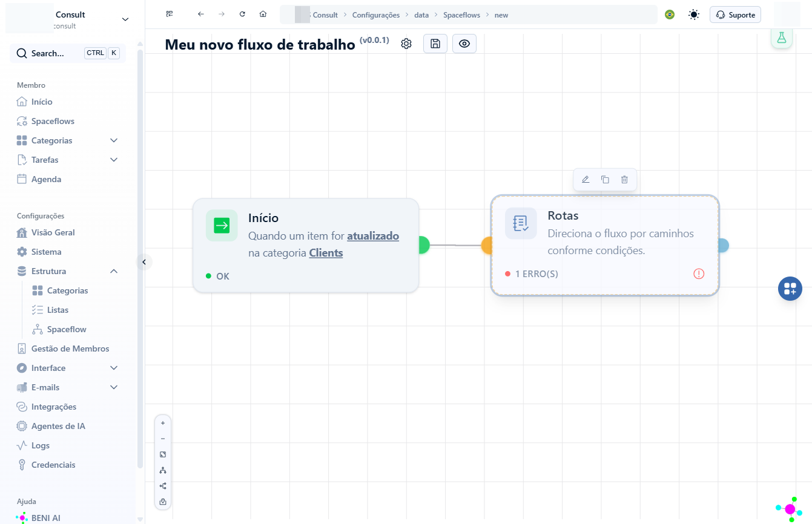This screenshot has height=524, width=812.
Task: Click the Suporte button
Action: click(735, 15)
